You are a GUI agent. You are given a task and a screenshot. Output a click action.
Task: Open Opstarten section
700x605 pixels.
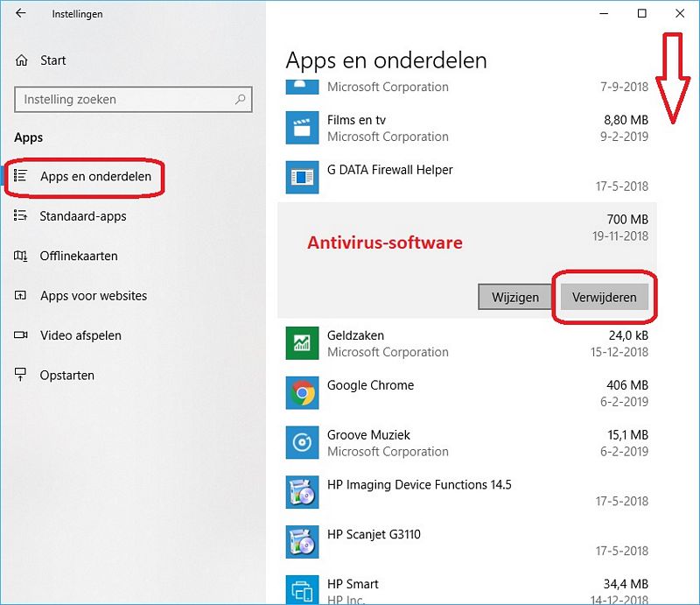pos(67,376)
